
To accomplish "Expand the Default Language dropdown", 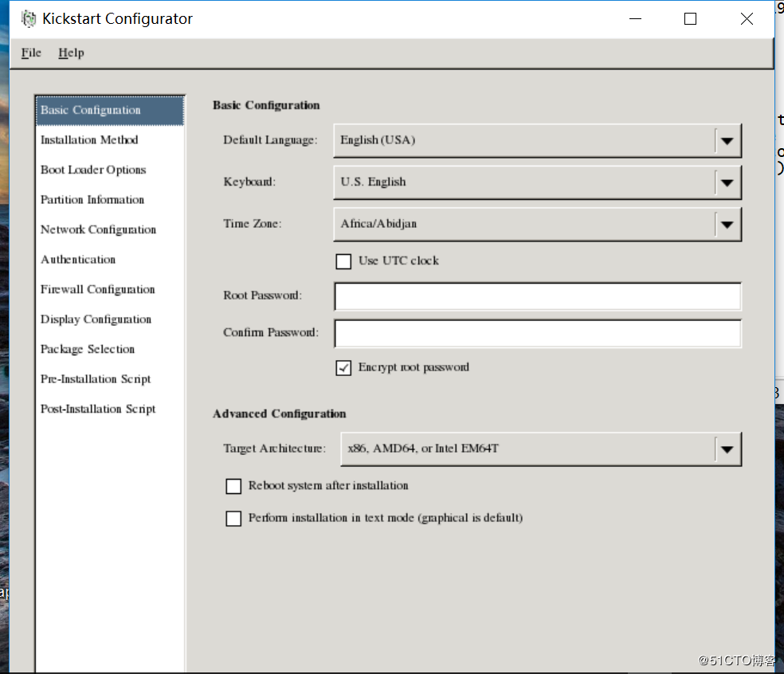I will [726, 141].
